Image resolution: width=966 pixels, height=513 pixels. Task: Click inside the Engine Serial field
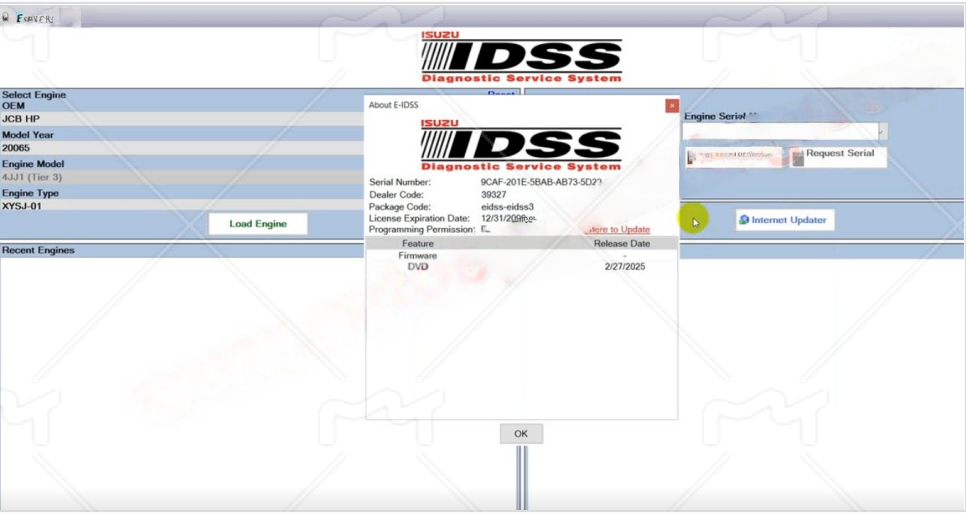(779, 131)
